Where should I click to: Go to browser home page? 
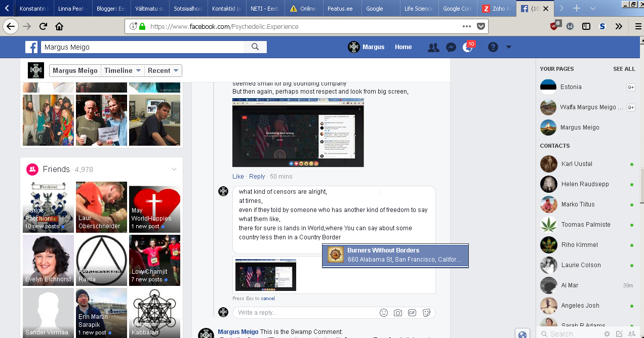pos(59,26)
